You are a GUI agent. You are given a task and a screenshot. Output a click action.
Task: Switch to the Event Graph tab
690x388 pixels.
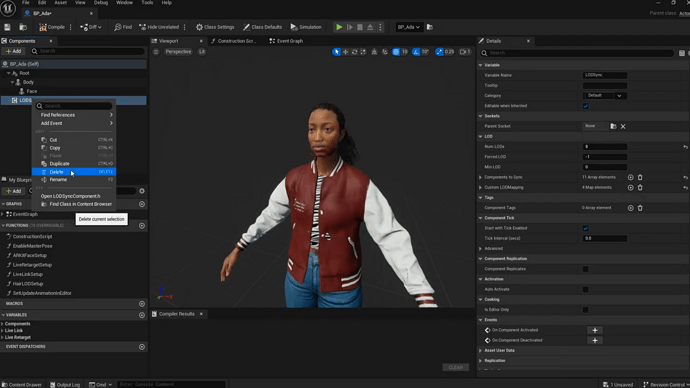pyautogui.click(x=289, y=41)
